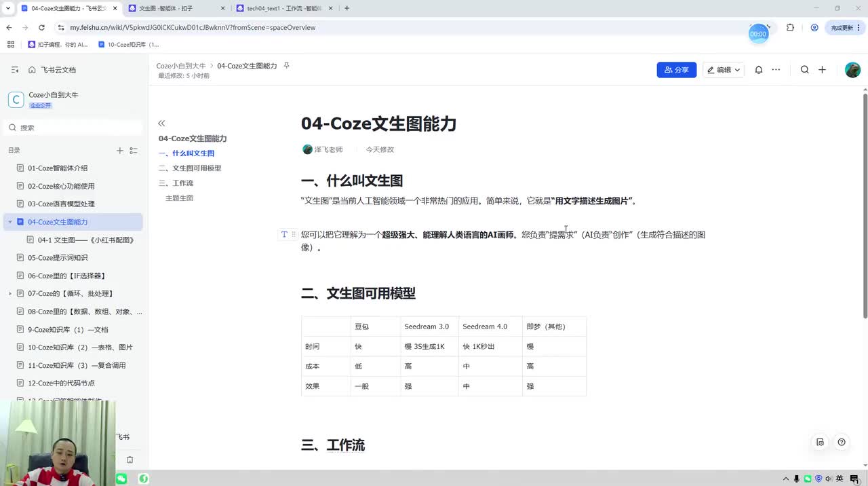The width and height of the screenshot is (868, 486).
Task: Click breadcrumb Coze小白到大牛
Action: [181, 66]
